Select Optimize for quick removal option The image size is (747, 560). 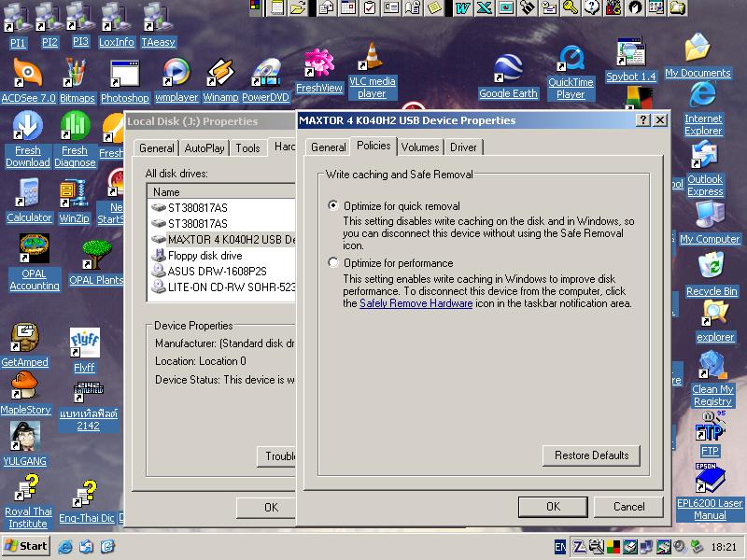(x=334, y=206)
